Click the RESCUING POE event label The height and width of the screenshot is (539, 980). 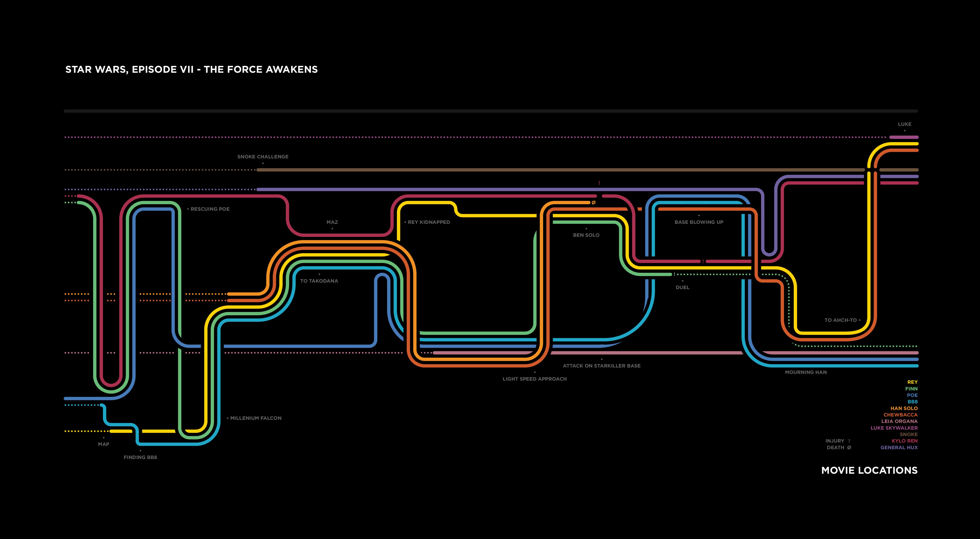pyautogui.click(x=210, y=209)
